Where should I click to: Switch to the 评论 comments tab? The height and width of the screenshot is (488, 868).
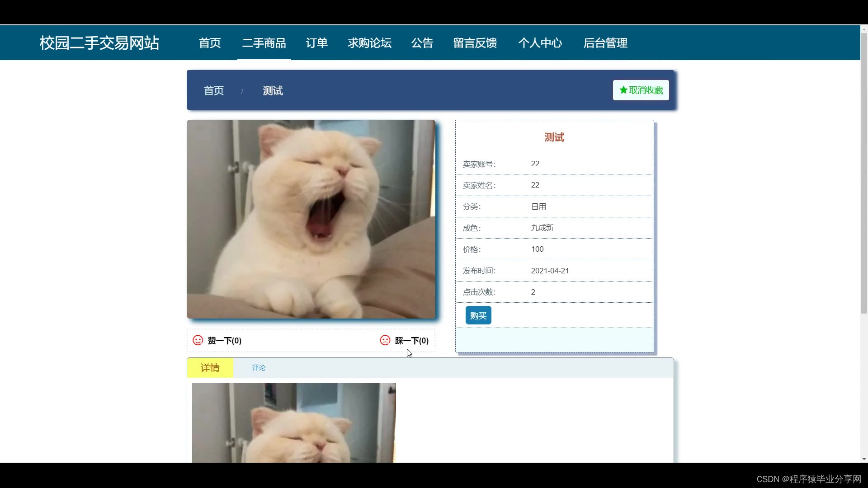pyautogui.click(x=259, y=368)
